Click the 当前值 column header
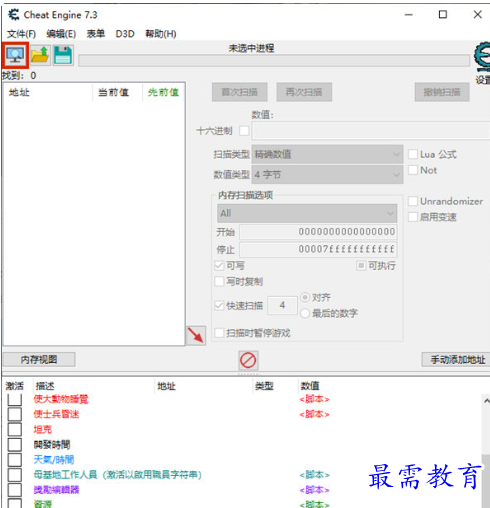Viewport: 490px width, 508px height. (114, 92)
